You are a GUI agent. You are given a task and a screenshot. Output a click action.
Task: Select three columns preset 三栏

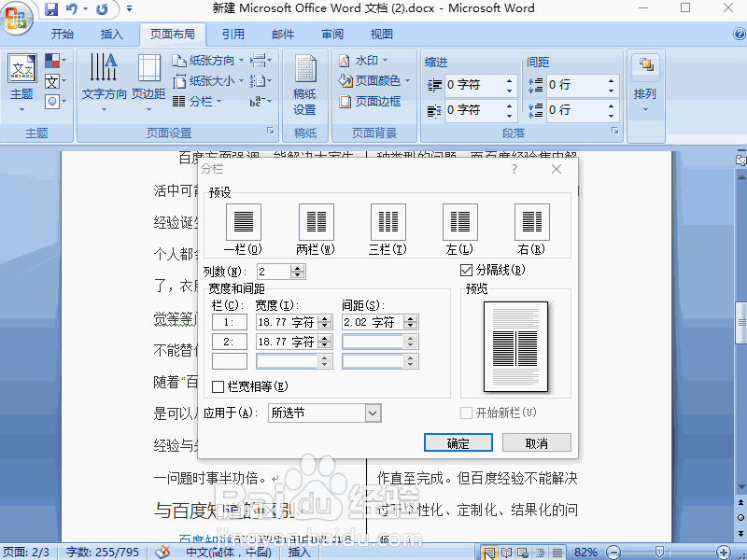388,230
